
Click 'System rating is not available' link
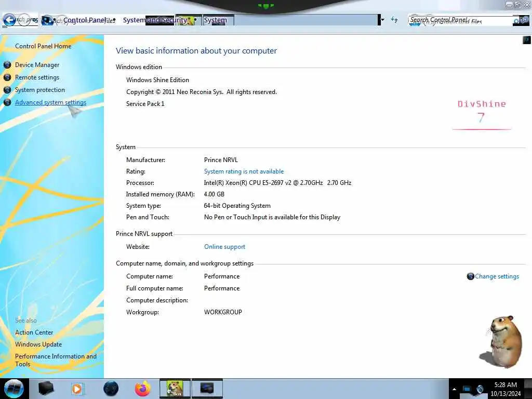(244, 171)
